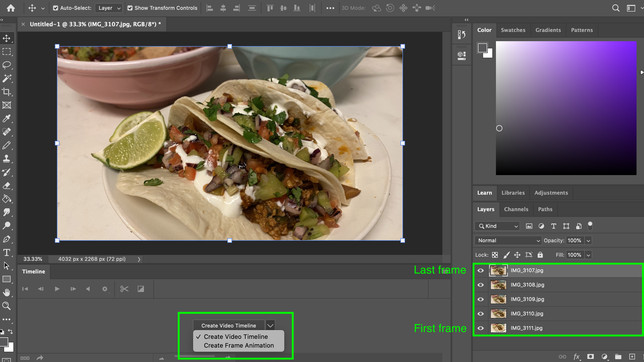This screenshot has width=644, height=362.
Task: Select the Crop tool
Action: 7,92
